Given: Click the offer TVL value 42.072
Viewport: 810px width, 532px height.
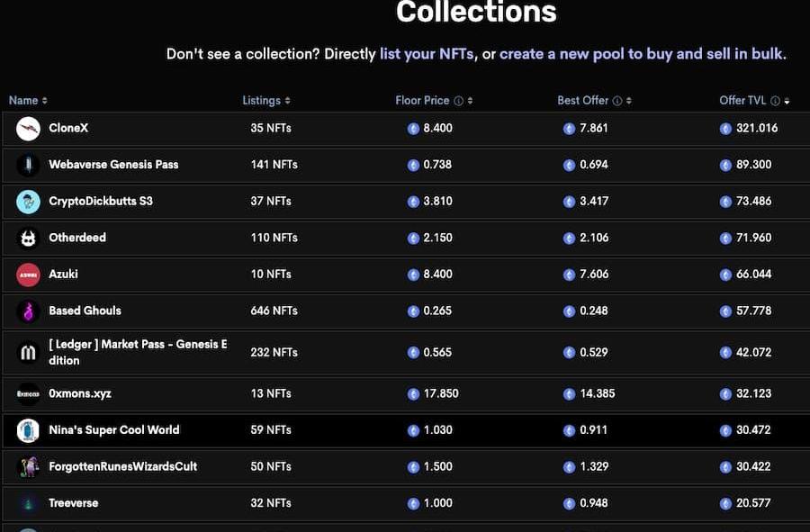Looking at the screenshot, I should (x=753, y=352).
